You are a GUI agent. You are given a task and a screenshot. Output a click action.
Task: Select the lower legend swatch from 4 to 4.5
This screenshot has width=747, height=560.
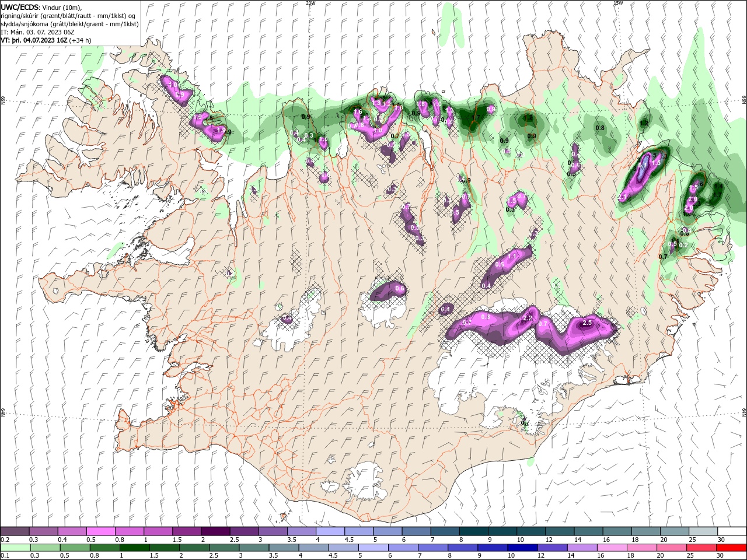314,548
